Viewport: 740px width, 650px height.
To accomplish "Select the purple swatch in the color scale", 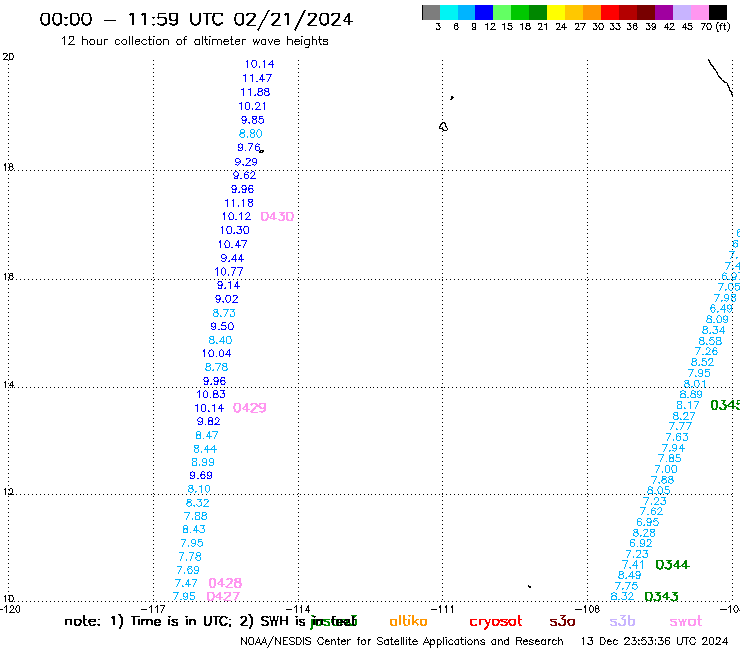I will (664, 12).
